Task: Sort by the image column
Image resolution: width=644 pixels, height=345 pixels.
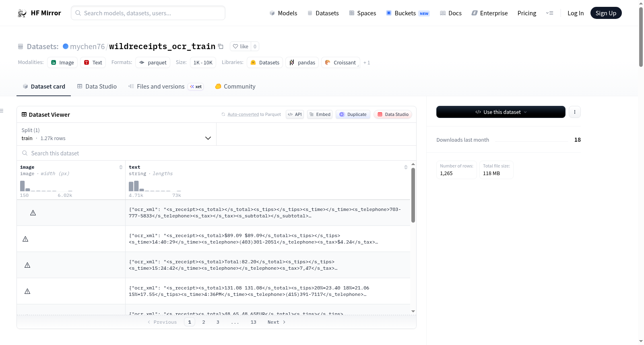Action: (x=121, y=167)
